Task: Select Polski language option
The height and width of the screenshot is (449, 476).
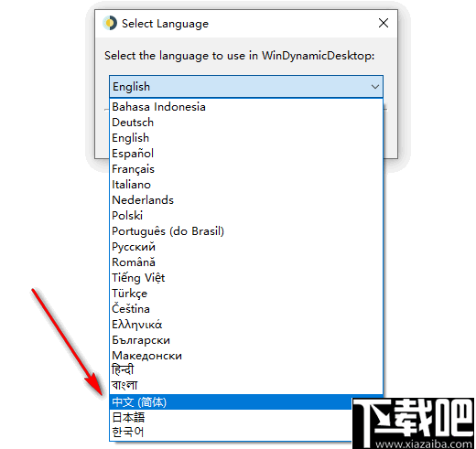Action: (246, 216)
